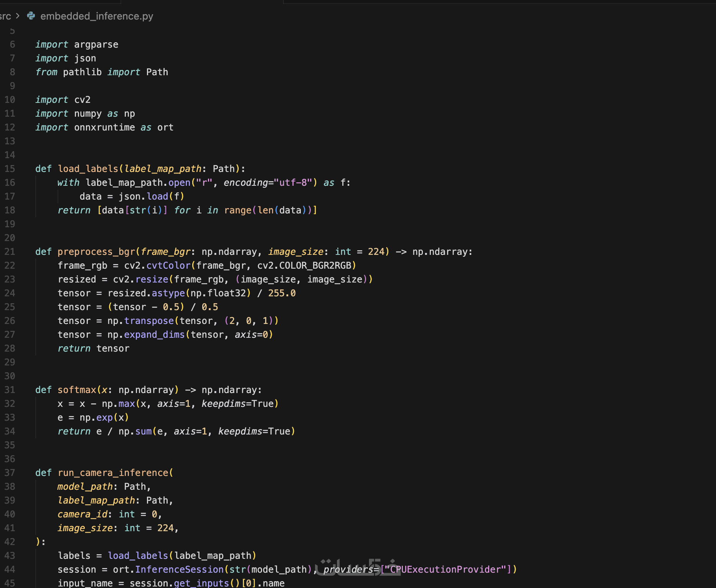The height and width of the screenshot is (588, 716).
Task: Click the softmax function definition name
Action: pos(77,390)
